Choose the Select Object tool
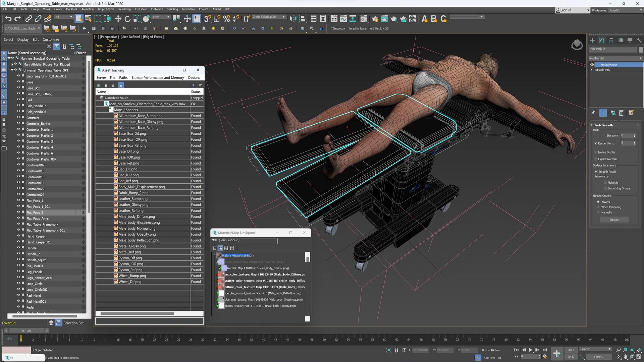 [79, 19]
